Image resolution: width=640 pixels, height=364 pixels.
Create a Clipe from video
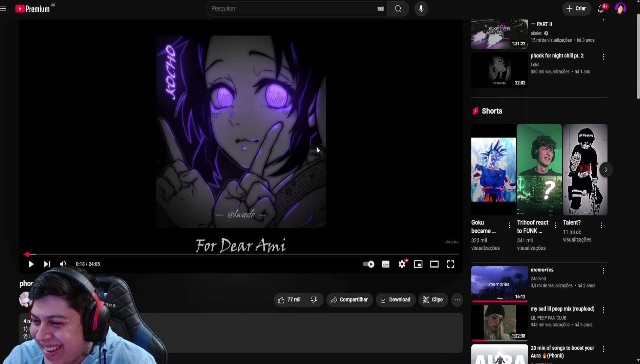tap(433, 300)
